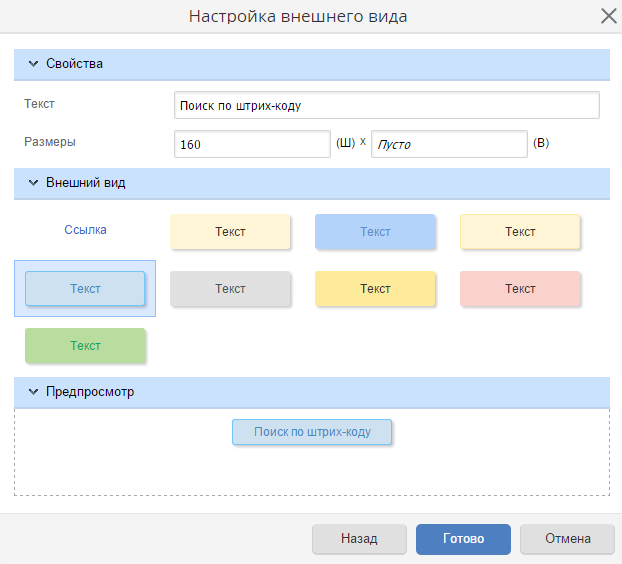Select the Ссылка link style
622x564 pixels.
[85, 230]
